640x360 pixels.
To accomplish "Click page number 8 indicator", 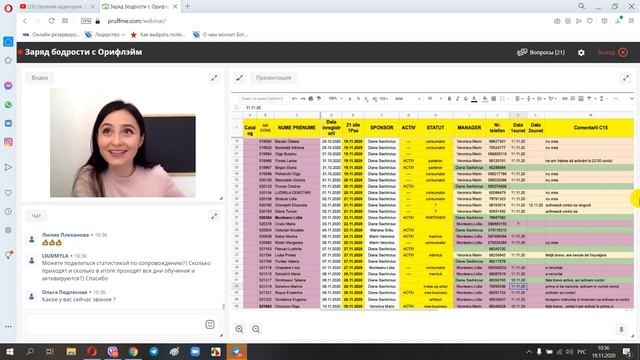I will pos(621,329).
